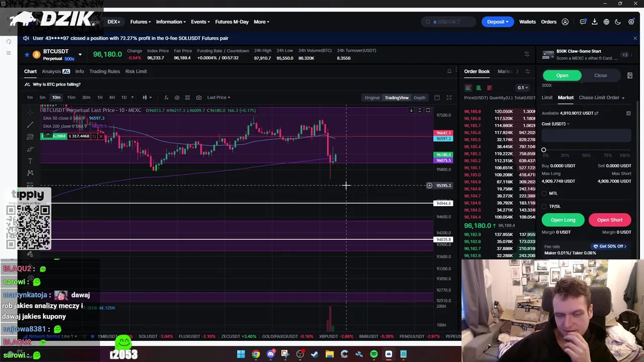Click the Open Long button
644x362 pixels.
pyautogui.click(x=563, y=220)
